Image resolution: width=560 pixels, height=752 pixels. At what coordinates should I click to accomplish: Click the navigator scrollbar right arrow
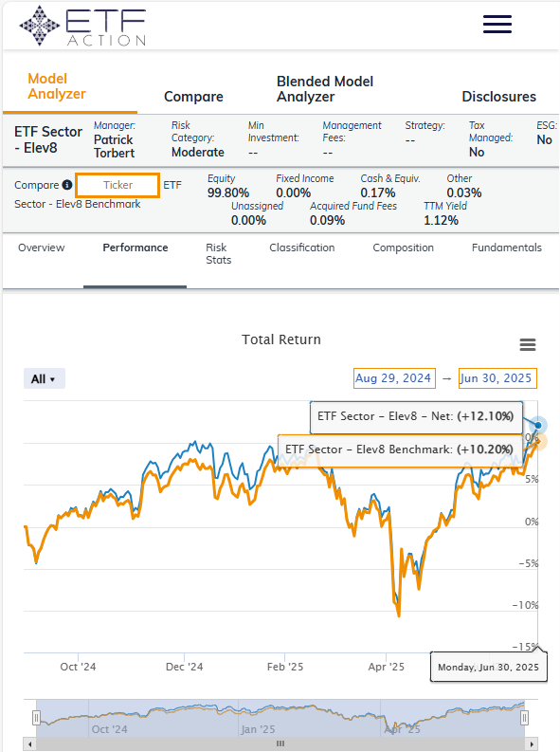tap(532, 743)
